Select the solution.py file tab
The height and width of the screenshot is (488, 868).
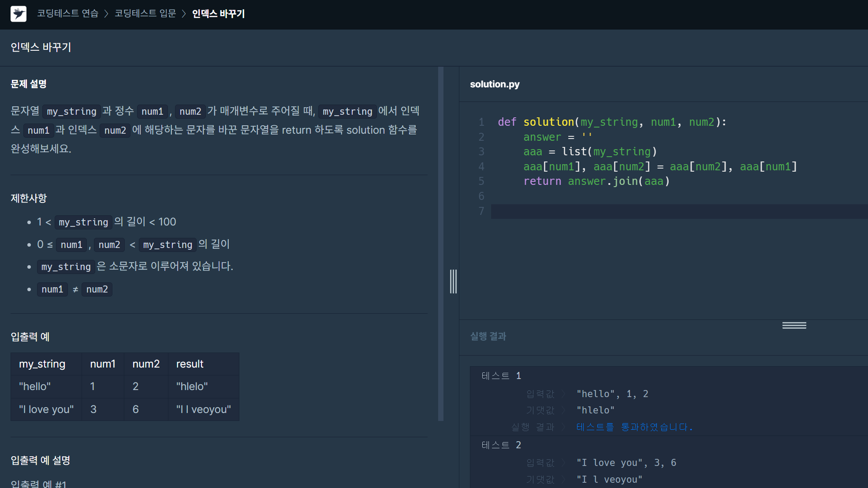(495, 84)
